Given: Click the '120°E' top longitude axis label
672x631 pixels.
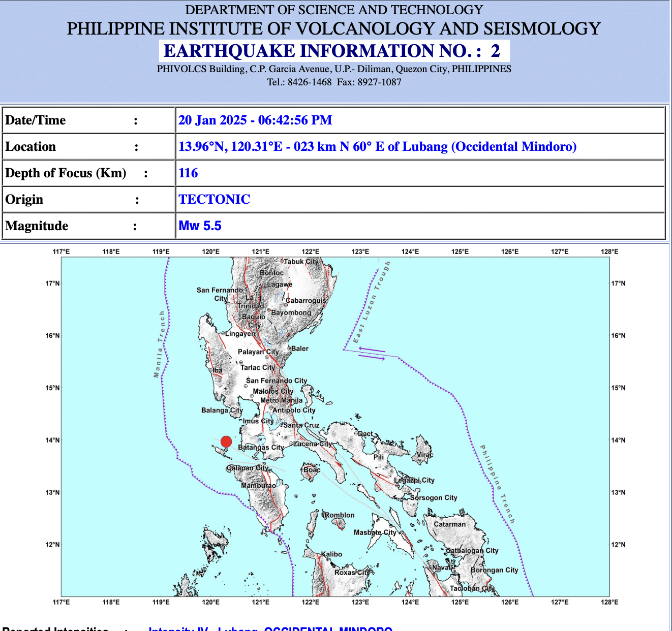Looking at the screenshot, I should pyautogui.click(x=211, y=252).
